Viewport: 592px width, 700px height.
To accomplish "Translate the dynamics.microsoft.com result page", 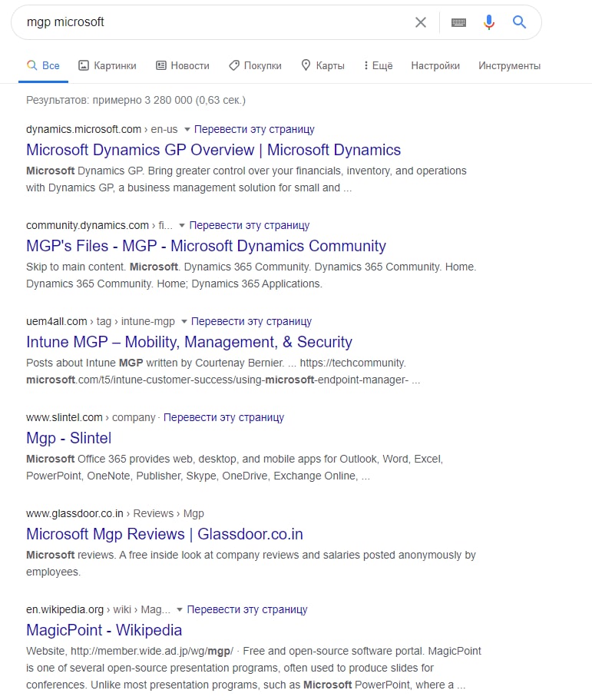I will click(254, 129).
